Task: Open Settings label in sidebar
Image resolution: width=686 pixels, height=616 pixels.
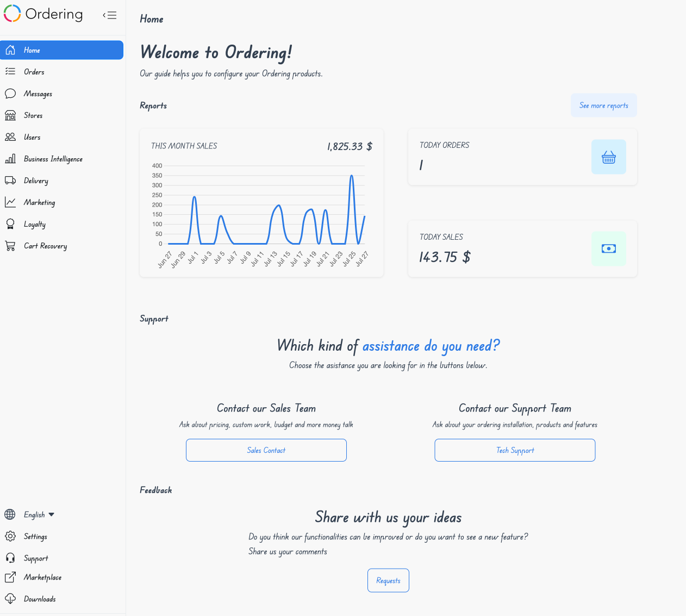Action: tap(35, 537)
